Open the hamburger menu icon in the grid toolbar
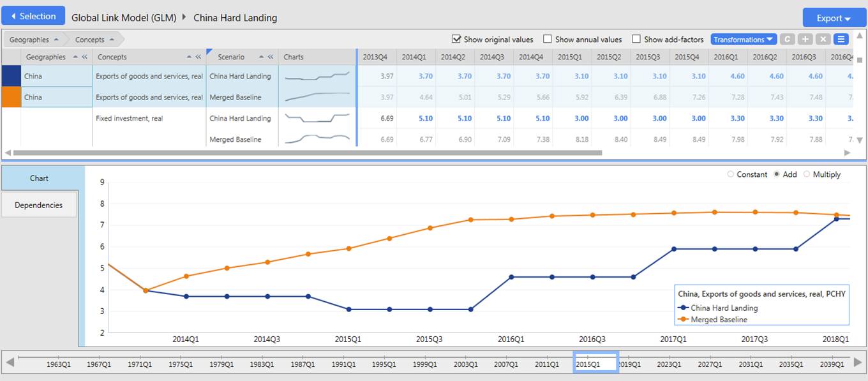The image size is (868, 381). point(841,40)
